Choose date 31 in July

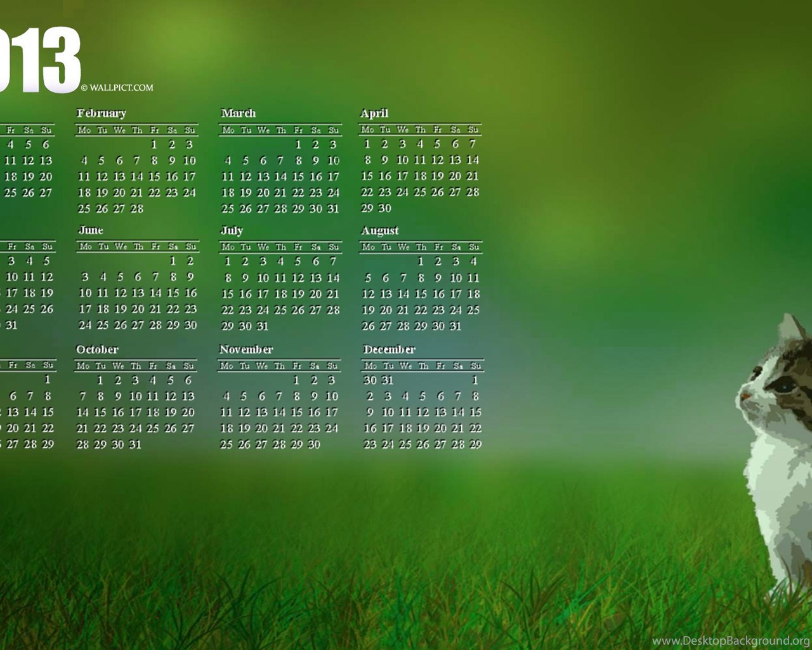[x=263, y=326]
